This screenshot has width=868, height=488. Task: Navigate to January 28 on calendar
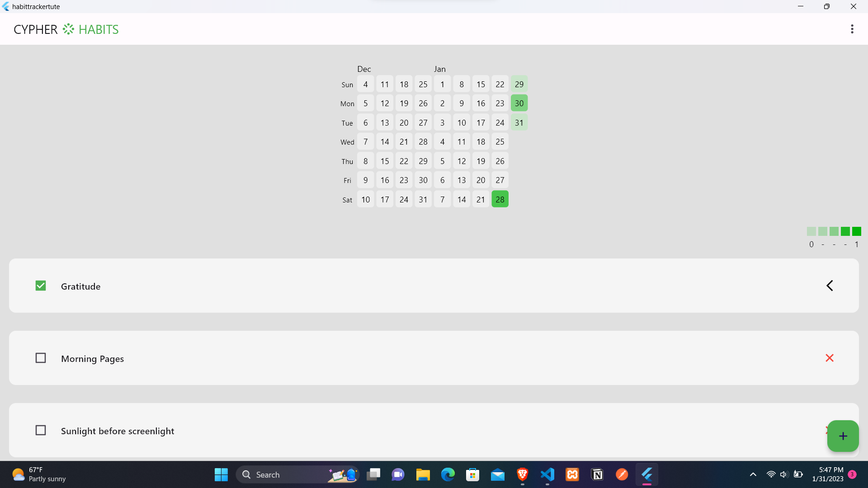(500, 199)
